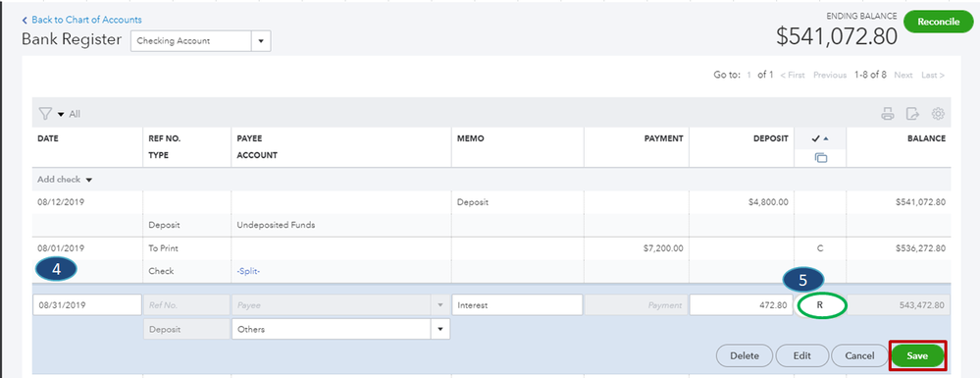Open the -Split- account link

pyautogui.click(x=248, y=271)
